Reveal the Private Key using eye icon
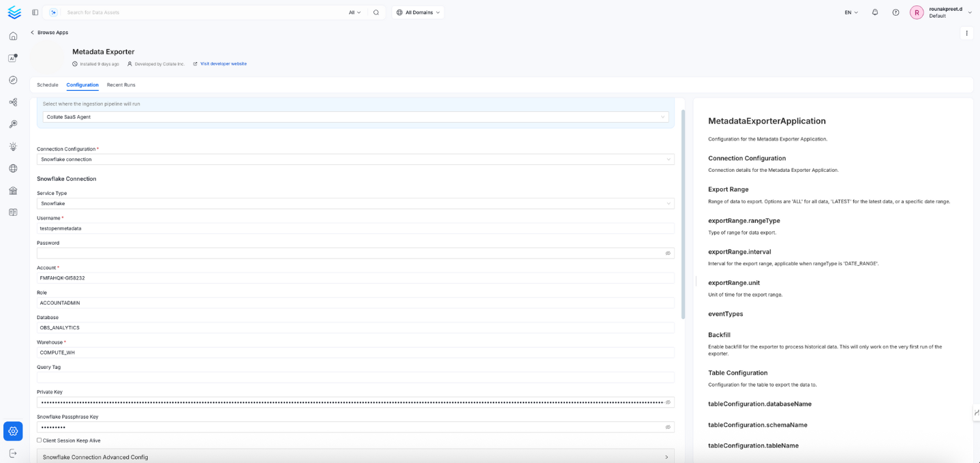The width and height of the screenshot is (980, 463). 668,402
